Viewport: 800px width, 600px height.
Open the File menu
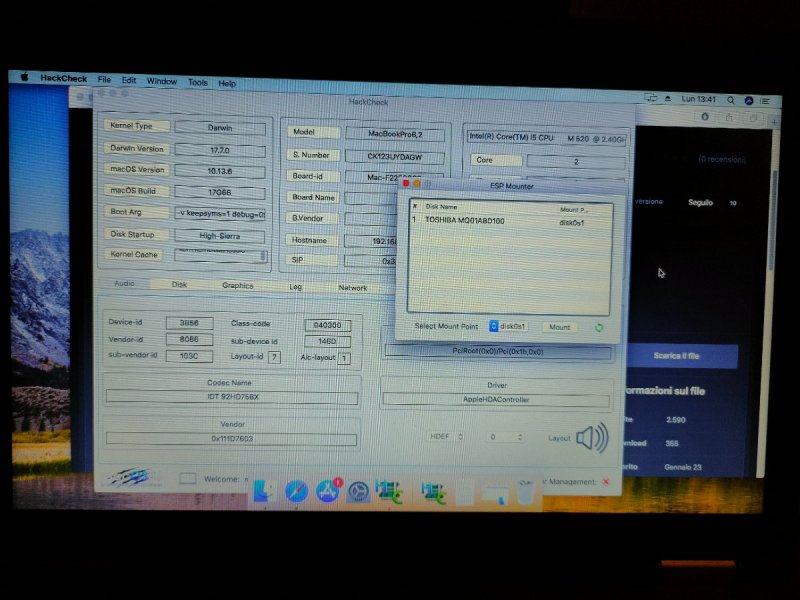pyautogui.click(x=104, y=79)
